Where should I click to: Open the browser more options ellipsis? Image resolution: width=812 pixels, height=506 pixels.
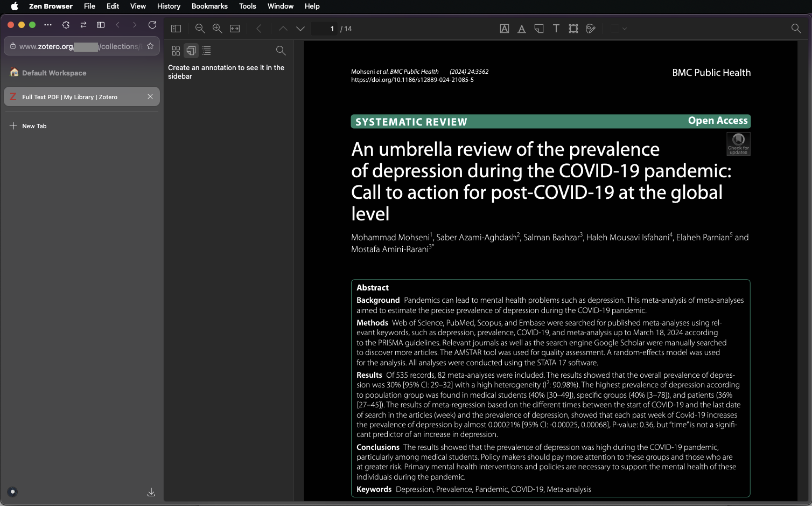(48, 25)
